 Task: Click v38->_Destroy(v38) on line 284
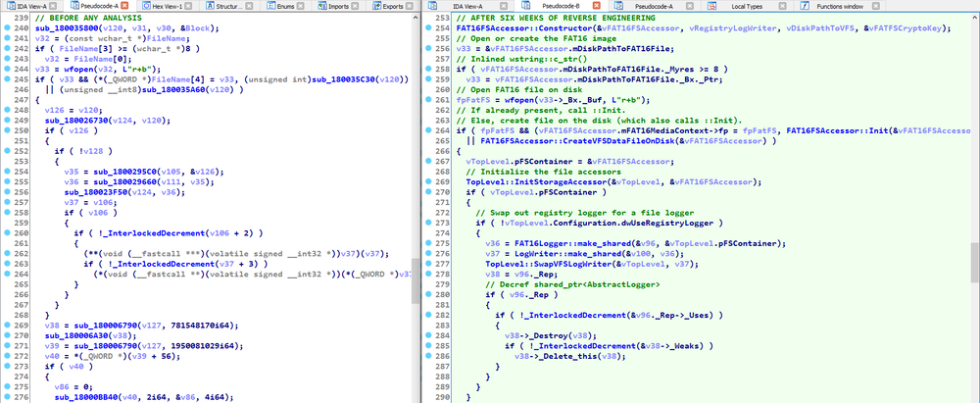tap(551, 335)
